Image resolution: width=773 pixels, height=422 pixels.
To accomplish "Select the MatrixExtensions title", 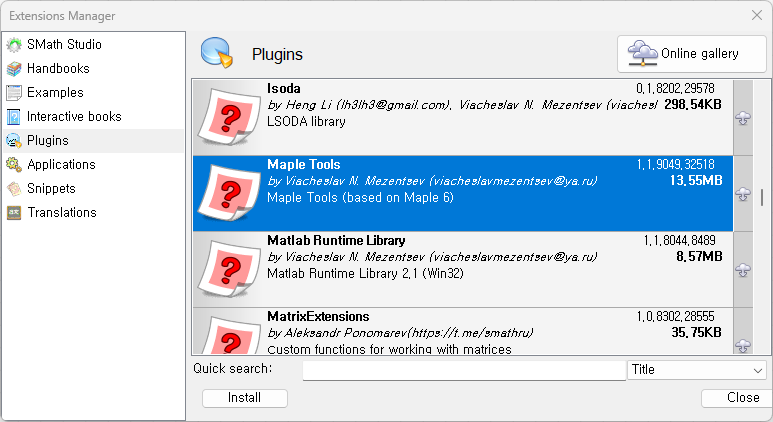I will click(318, 316).
